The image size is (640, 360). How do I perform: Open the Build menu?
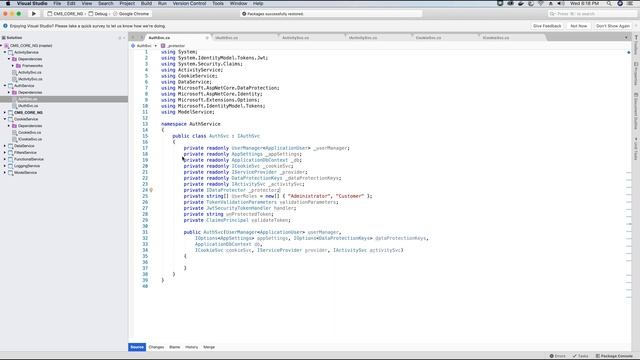click(146, 3)
